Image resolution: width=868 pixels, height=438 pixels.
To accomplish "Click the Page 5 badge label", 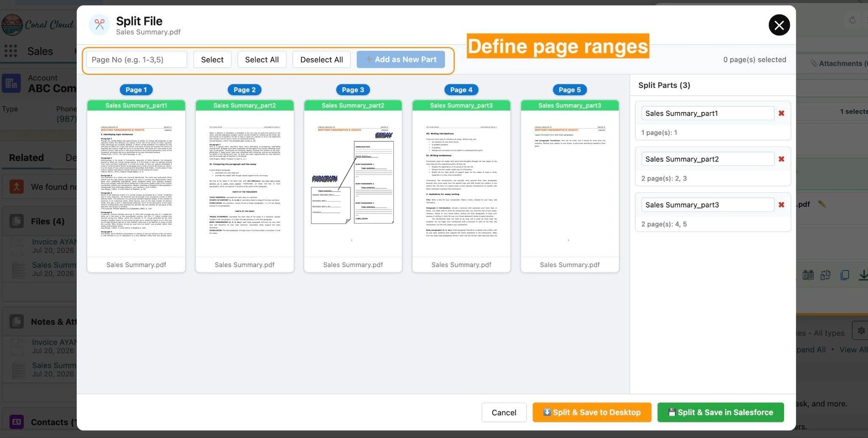I will pyautogui.click(x=570, y=90).
